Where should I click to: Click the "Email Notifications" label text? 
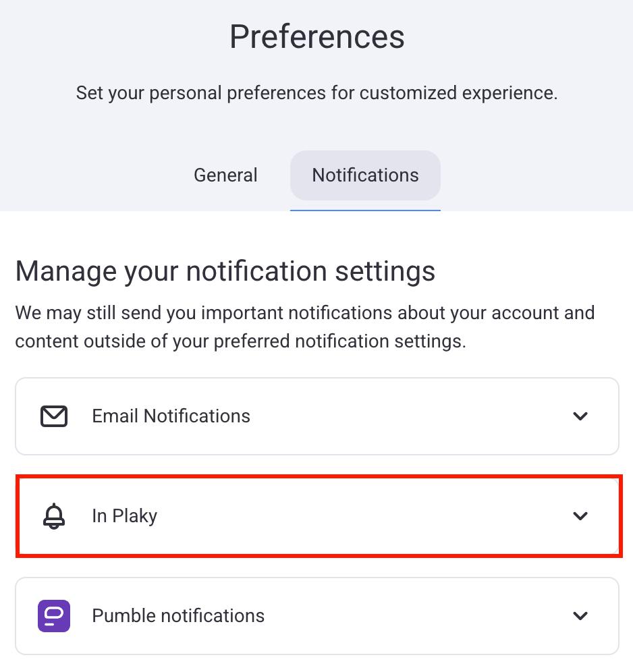tap(171, 416)
